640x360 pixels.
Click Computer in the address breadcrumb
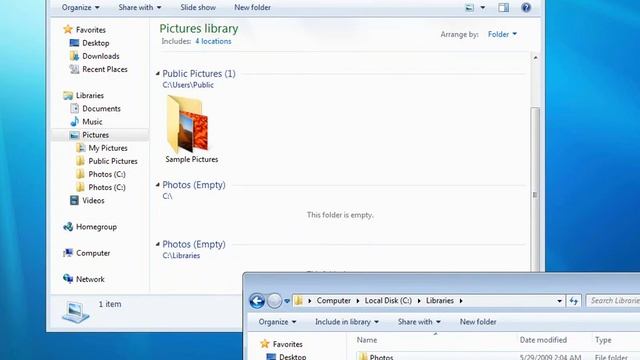click(333, 301)
